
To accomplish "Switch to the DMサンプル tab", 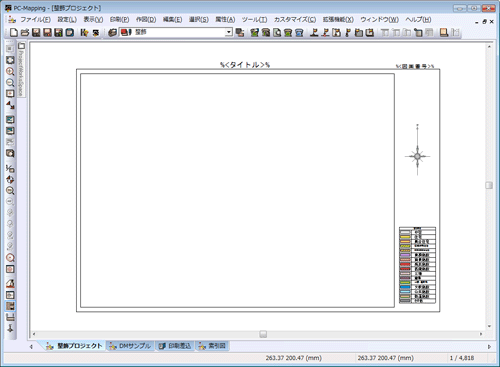I will tap(131, 346).
